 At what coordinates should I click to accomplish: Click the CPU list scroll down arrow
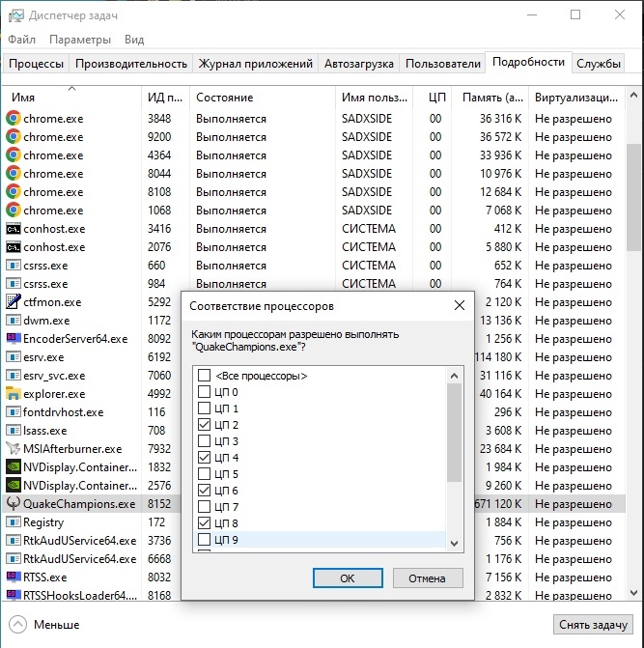pos(455,543)
